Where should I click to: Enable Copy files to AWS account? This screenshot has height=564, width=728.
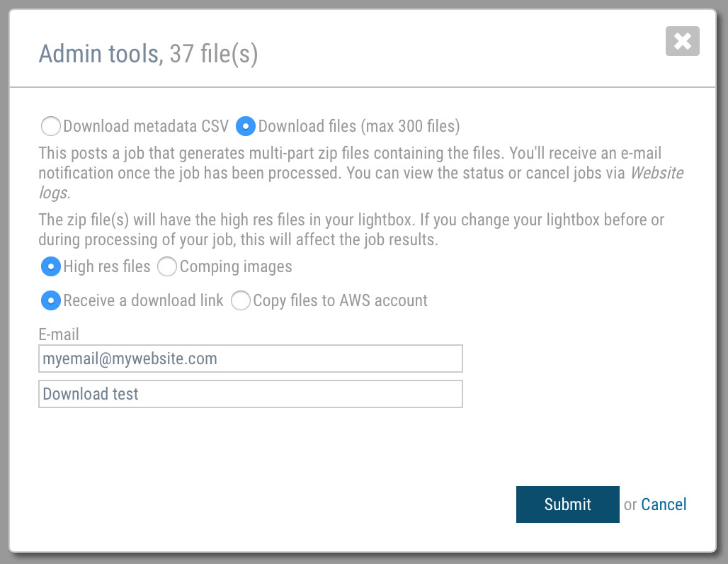[241, 300]
